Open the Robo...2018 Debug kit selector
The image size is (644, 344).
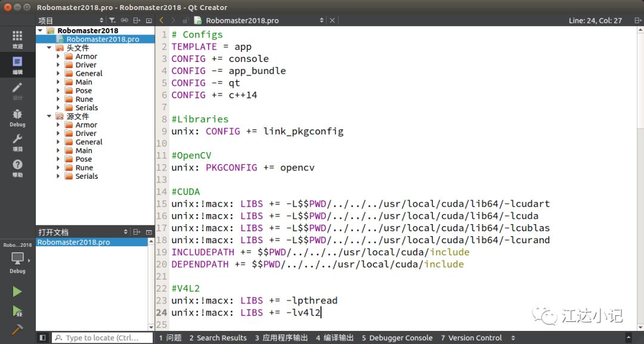(17, 259)
